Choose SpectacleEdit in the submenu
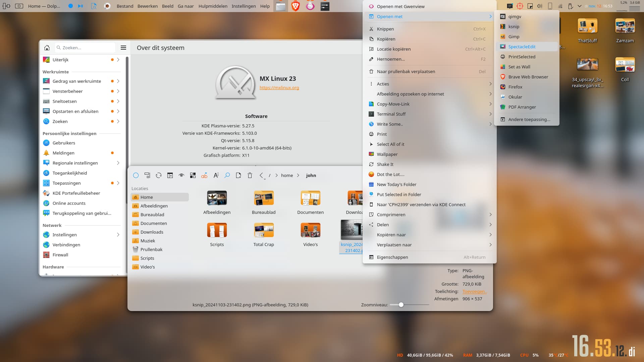This screenshot has width=644, height=362. pos(527,47)
